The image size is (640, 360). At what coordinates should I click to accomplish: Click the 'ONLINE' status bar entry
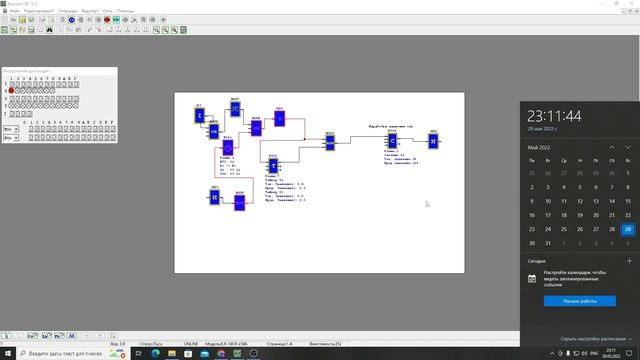click(191, 344)
